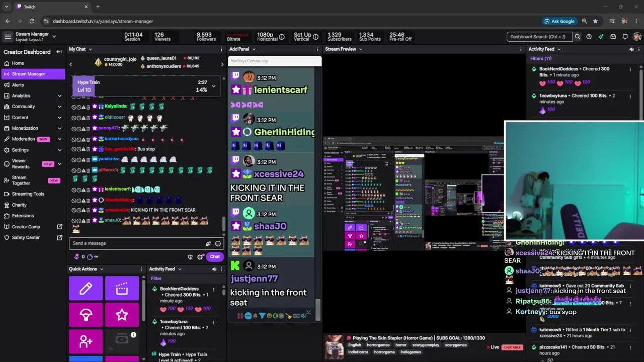
Task: Reload the browser page
Action: 32,21
